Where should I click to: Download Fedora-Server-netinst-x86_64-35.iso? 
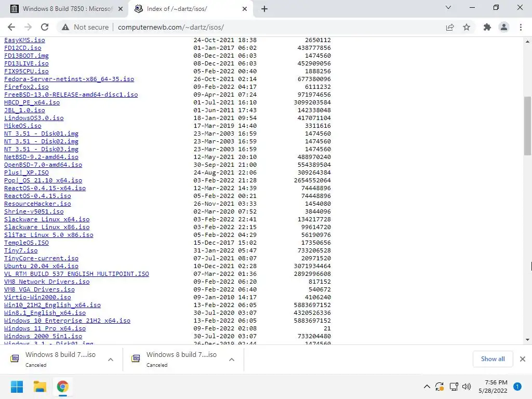click(x=69, y=79)
